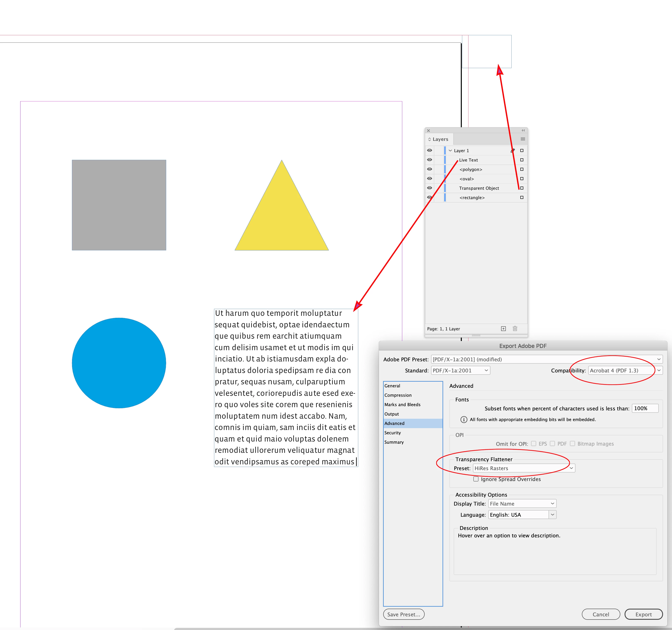Open the Display Title dropdown
The image size is (672, 630).
coord(522,504)
